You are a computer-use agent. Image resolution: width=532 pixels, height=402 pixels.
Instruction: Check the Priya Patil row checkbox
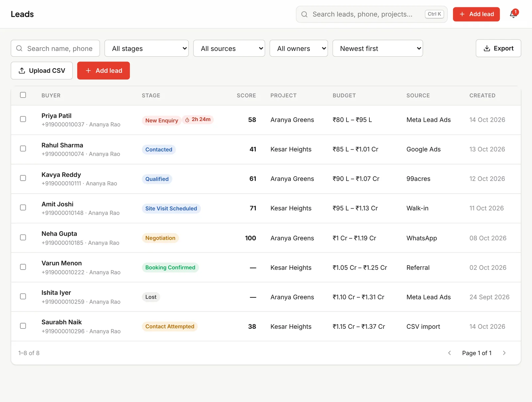23,119
